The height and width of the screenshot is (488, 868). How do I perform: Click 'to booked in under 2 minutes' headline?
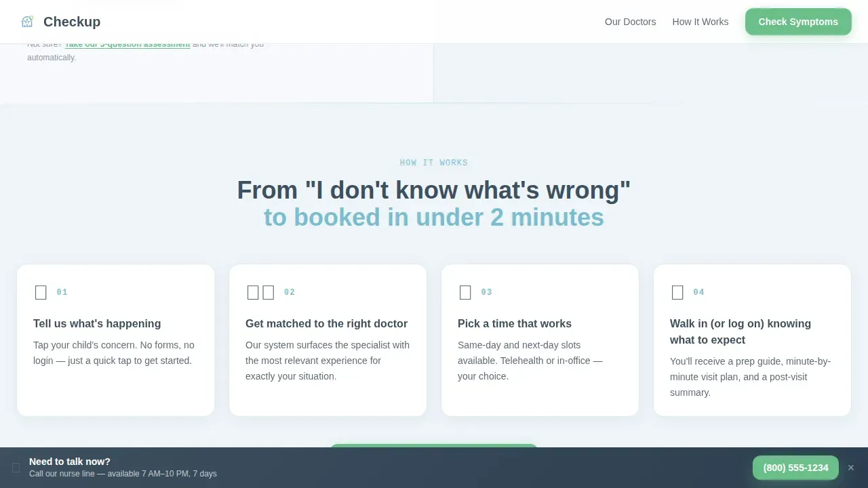click(434, 218)
